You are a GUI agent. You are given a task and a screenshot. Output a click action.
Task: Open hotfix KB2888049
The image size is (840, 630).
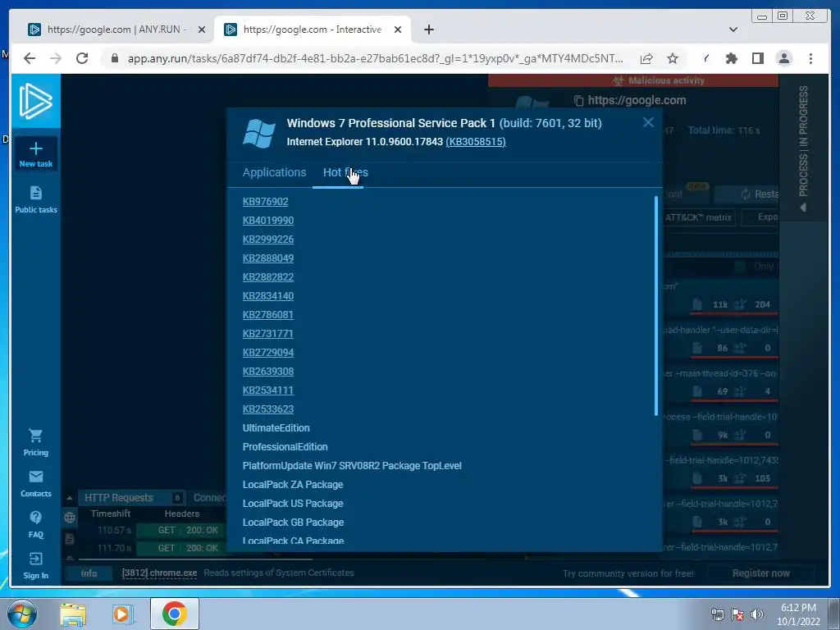pyautogui.click(x=268, y=258)
